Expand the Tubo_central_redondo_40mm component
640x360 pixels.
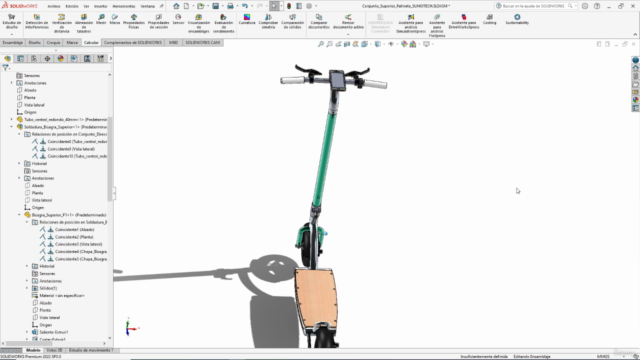coord(11,120)
